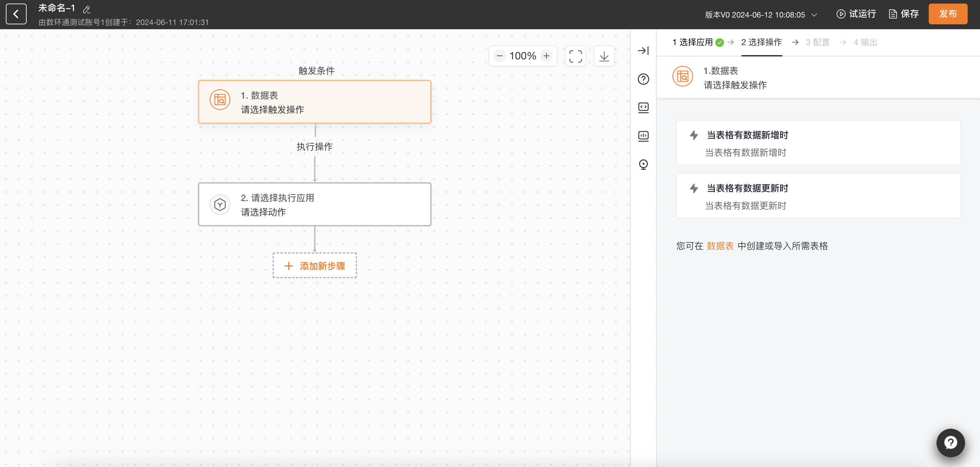
Task: Open the version V0 dropdown
Action: point(761,15)
